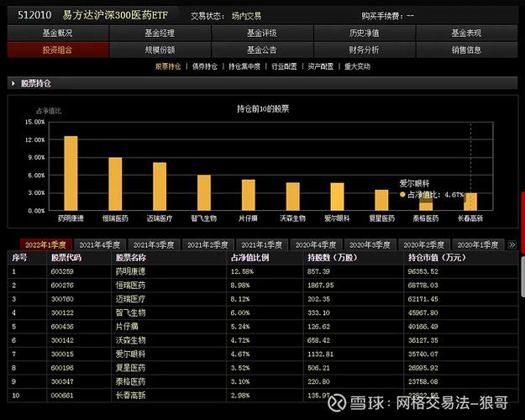Click the 债券持仓 sub-link
Screen dimensions: 525x420
205,66
